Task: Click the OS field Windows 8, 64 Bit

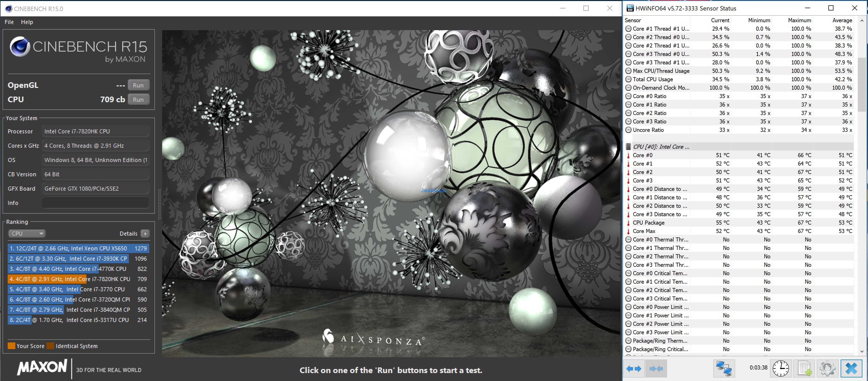Action: pos(95,160)
